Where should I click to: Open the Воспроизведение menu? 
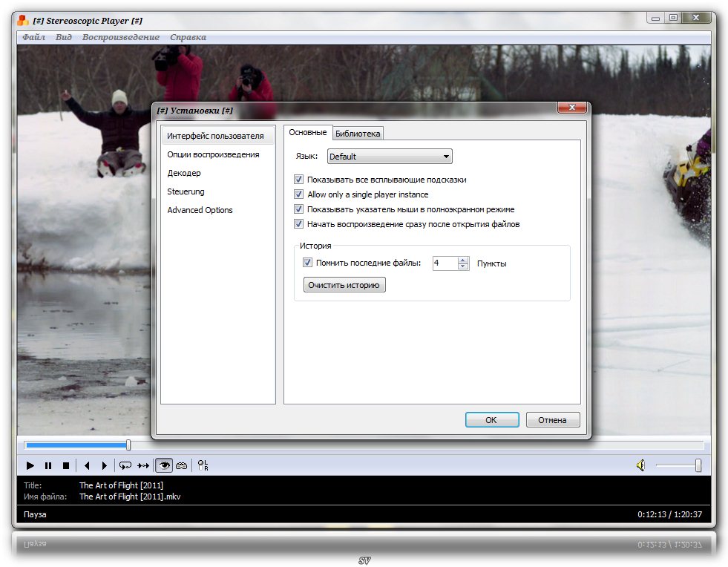point(121,37)
